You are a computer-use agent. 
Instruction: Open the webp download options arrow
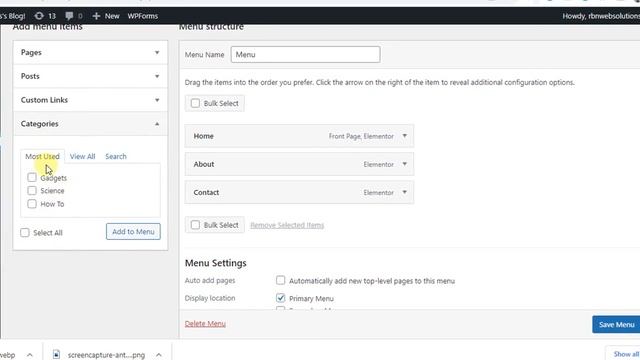pos(30,355)
